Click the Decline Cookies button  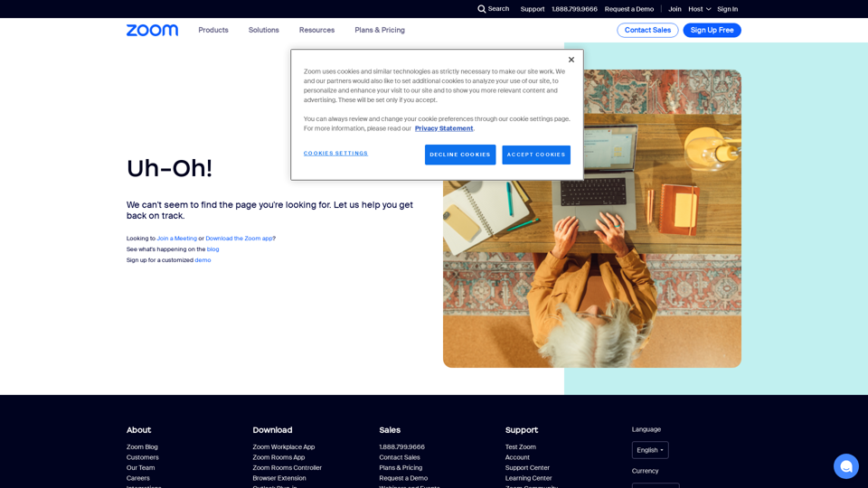point(460,155)
